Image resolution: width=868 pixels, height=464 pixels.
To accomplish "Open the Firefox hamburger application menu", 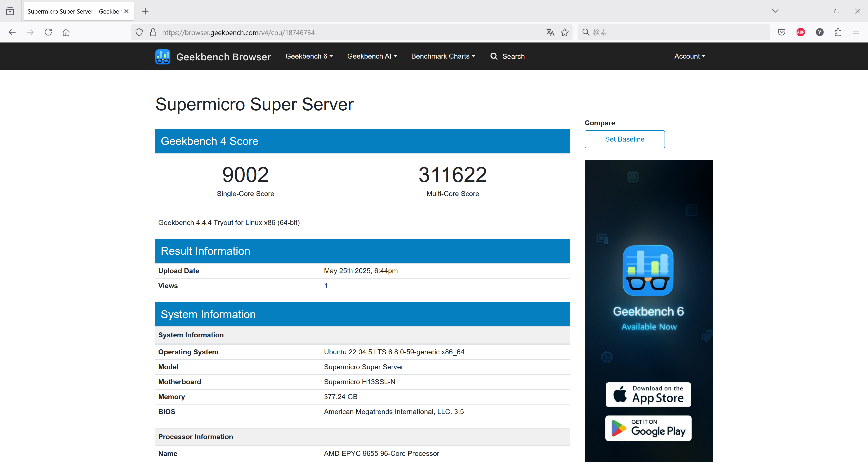I will [x=856, y=32].
